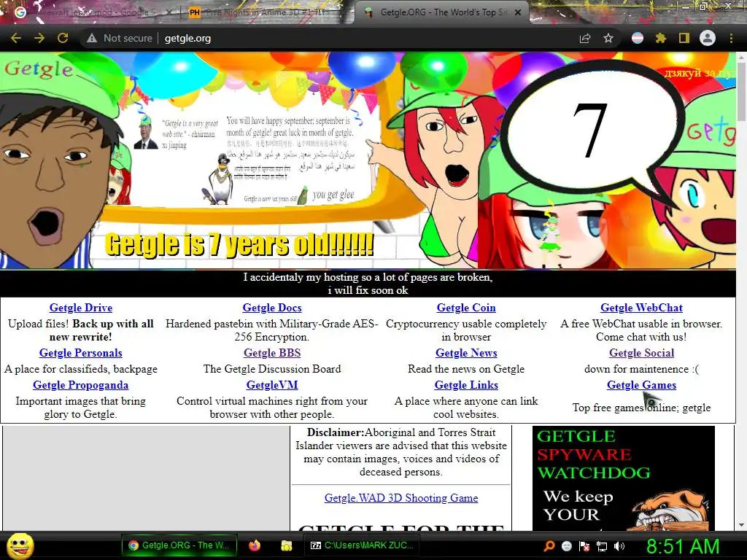
Task: Click the page vertical scrollbar thumb
Action: [742, 90]
